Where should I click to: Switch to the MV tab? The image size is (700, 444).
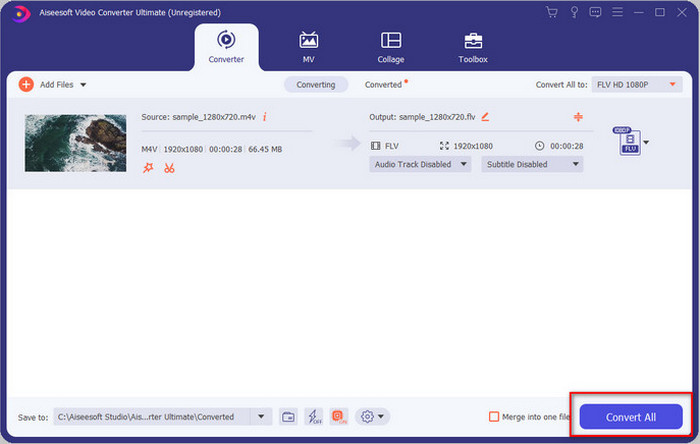(x=308, y=47)
